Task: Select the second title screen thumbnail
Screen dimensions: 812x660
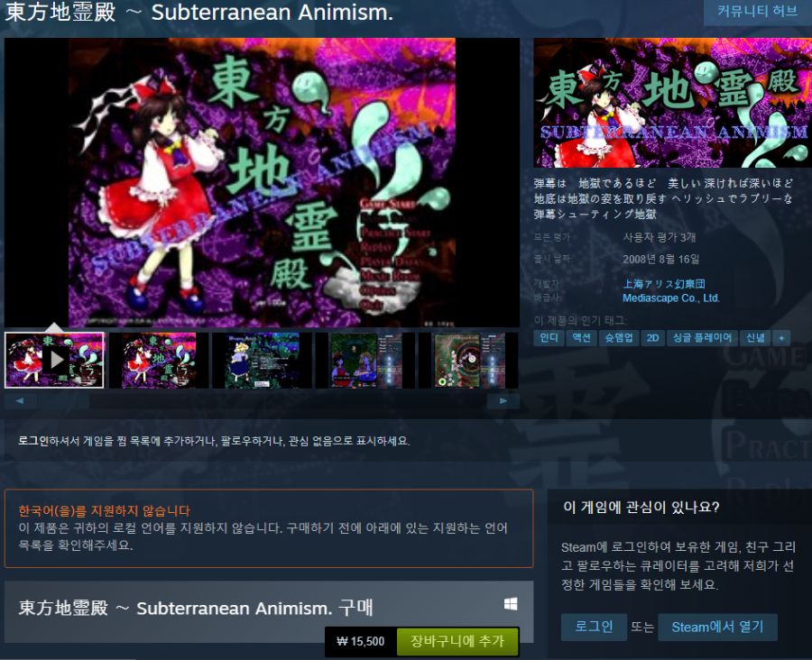Action: pos(159,361)
